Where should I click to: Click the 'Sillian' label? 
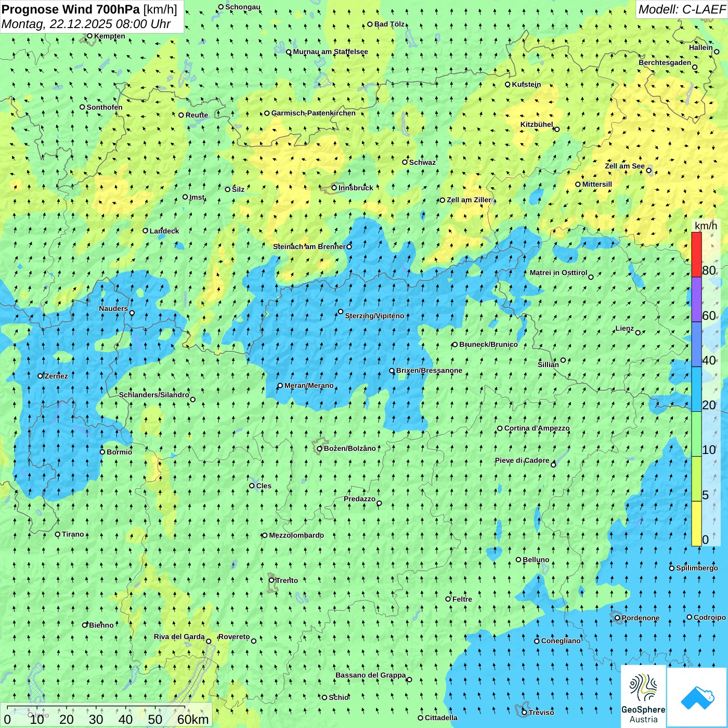point(548,365)
